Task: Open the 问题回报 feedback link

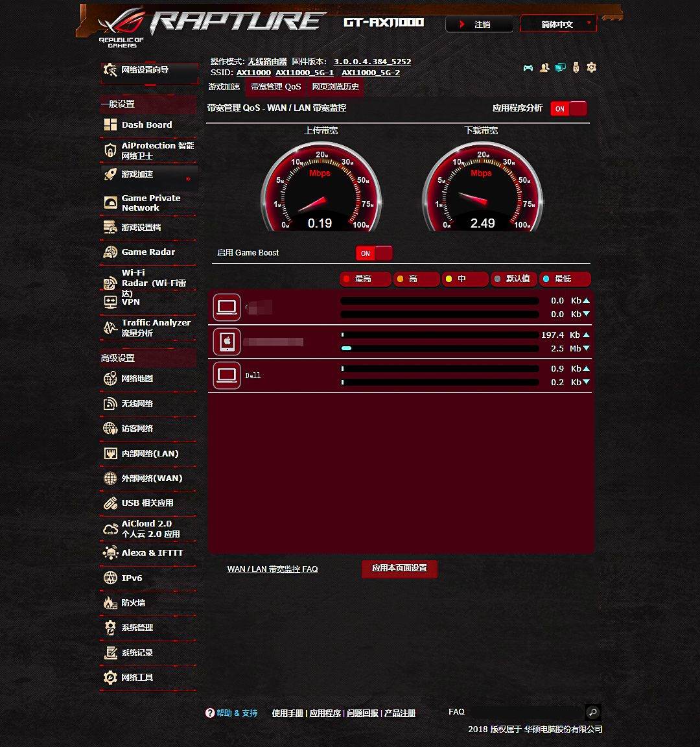Action: pyautogui.click(x=362, y=713)
